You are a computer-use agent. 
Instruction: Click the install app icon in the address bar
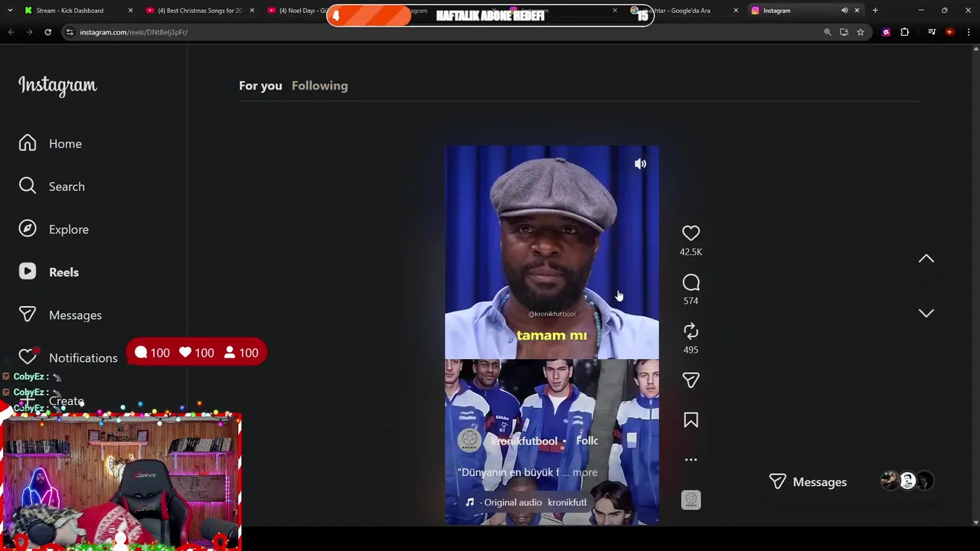844,32
